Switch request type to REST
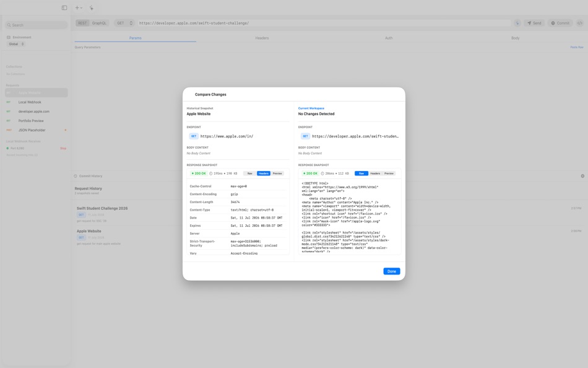The image size is (588, 368). click(x=82, y=23)
